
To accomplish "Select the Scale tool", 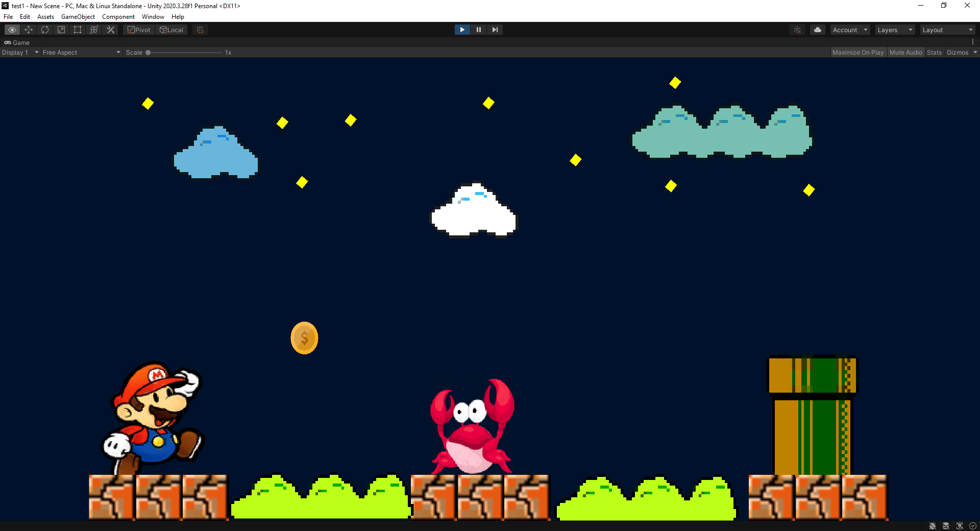I will coord(61,30).
